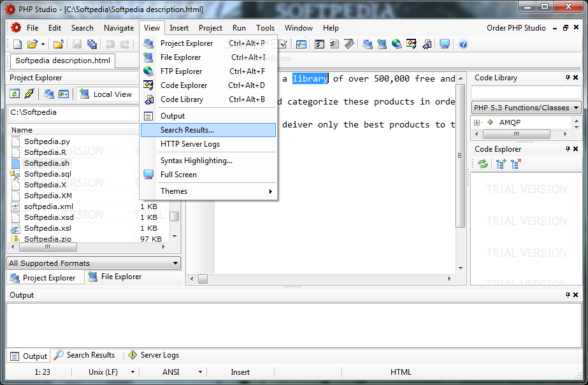This screenshot has height=385, width=588.
Task: Click the toolbar Code Library icon
Action: click(427, 44)
